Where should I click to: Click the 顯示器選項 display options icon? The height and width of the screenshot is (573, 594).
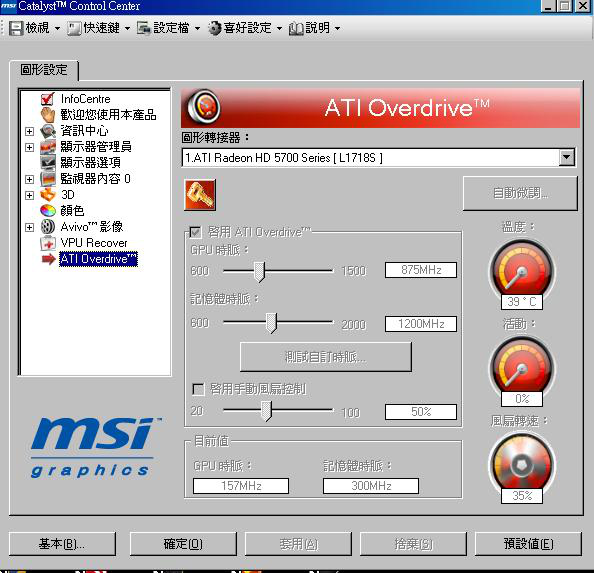click(x=48, y=163)
